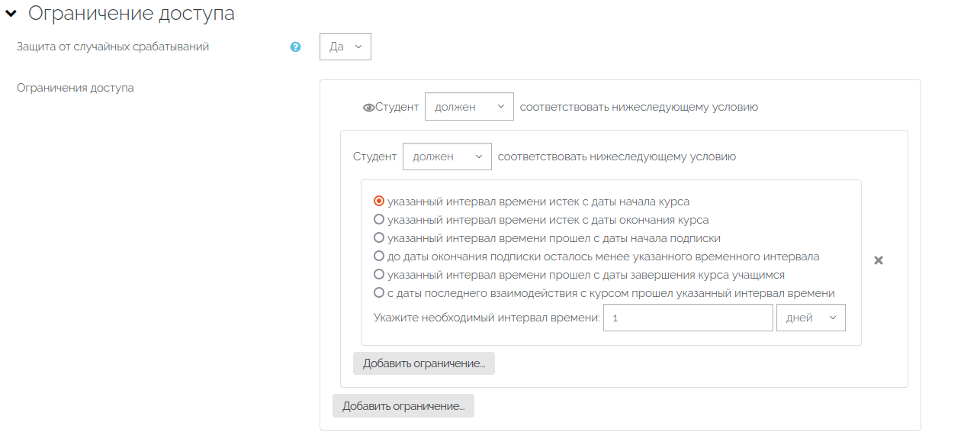The height and width of the screenshot is (439, 980).
Task: Select radio: interval elapsed since course end date
Action: point(379,220)
